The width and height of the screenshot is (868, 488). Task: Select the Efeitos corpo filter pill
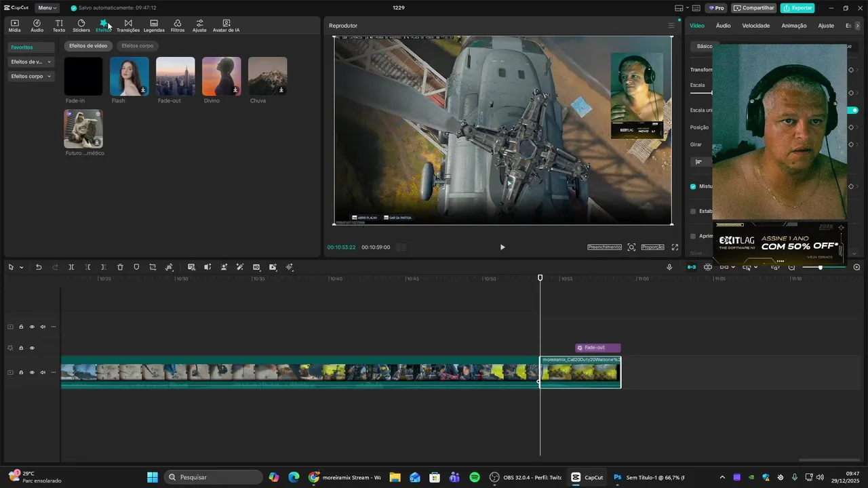138,46
